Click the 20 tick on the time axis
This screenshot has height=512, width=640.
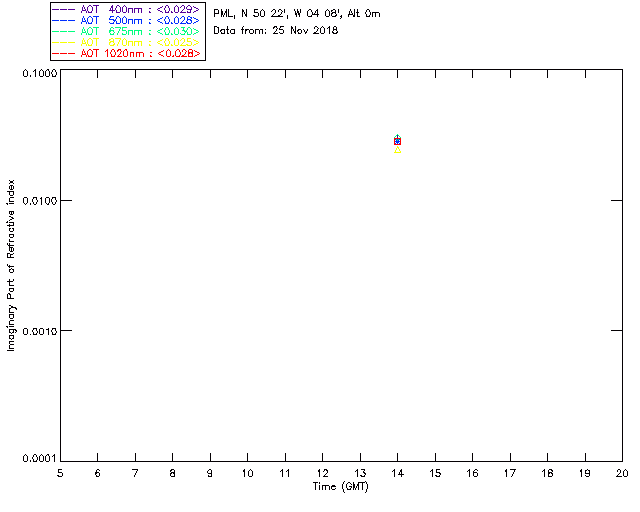click(621, 472)
